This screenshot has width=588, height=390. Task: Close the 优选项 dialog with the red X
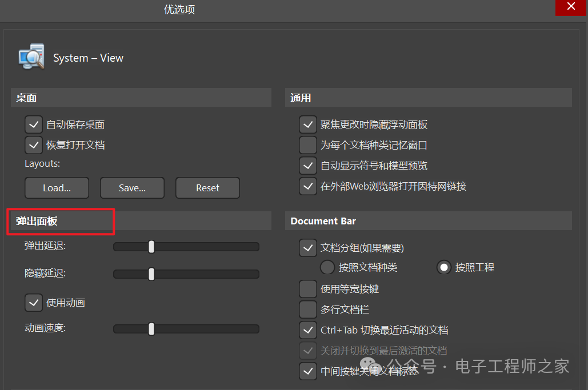571,7
